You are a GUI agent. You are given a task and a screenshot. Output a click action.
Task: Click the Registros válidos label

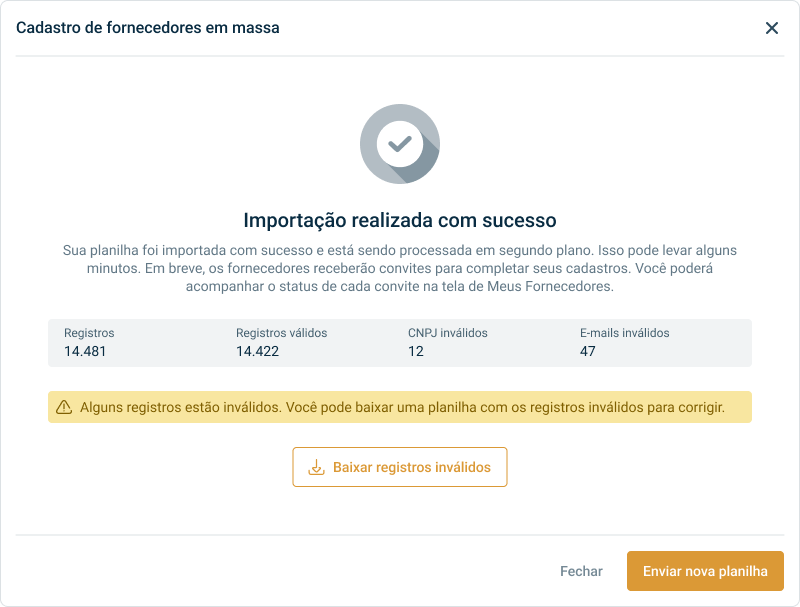click(282, 333)
